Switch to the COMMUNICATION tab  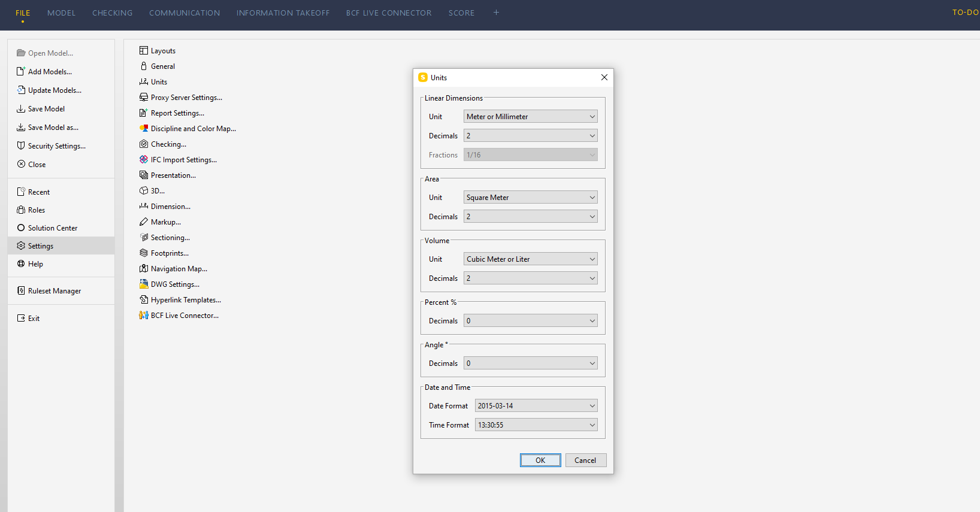(x=184, y=13)
